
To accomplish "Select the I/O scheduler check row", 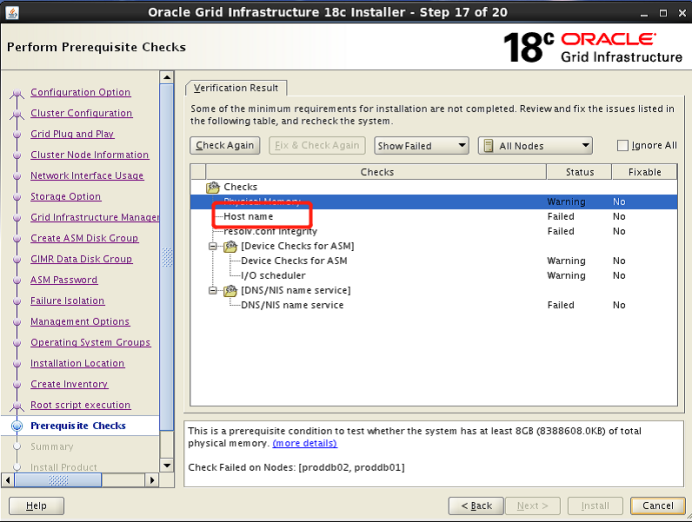I will [x=434, y=275].
